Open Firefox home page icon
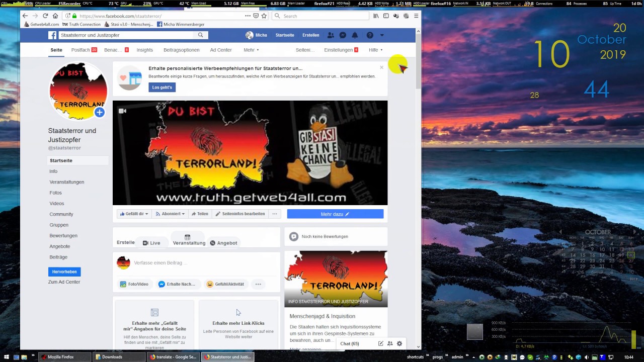This screenshot has width=644, height=362. 55,16
